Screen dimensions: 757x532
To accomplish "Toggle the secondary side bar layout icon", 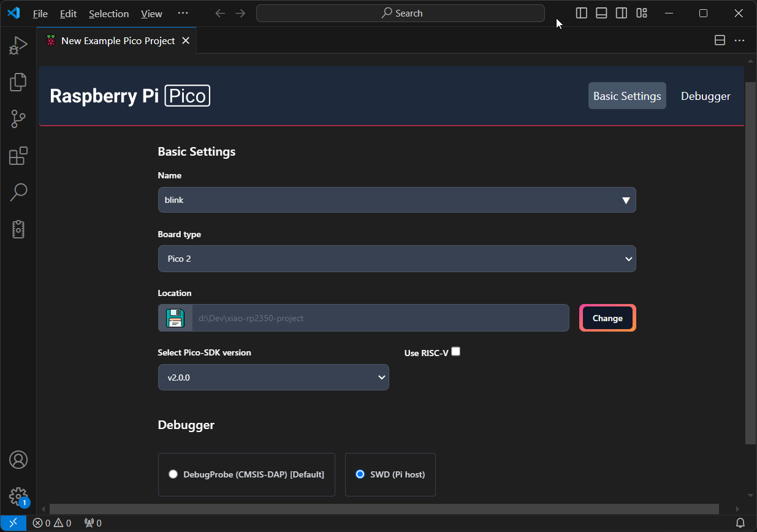I will [622, 13].
